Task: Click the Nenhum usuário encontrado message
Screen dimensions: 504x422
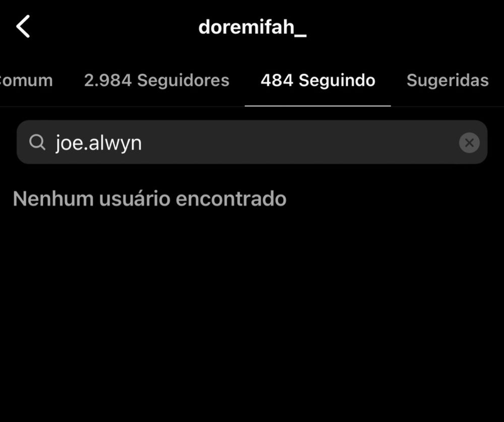Action: (x=150, y=199)
